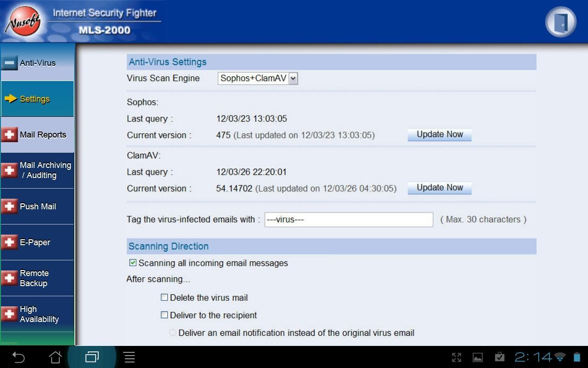Click the Max. 30 characters note
The image size is (588, 368).
(483, 219)
